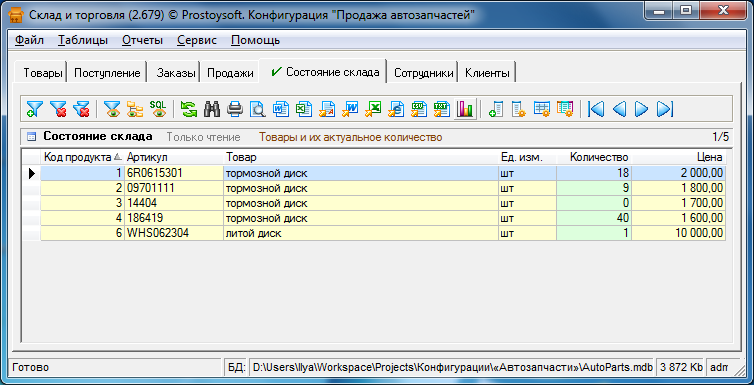Open the Помощь menu
754x385 pixels.
click(255, 40)
